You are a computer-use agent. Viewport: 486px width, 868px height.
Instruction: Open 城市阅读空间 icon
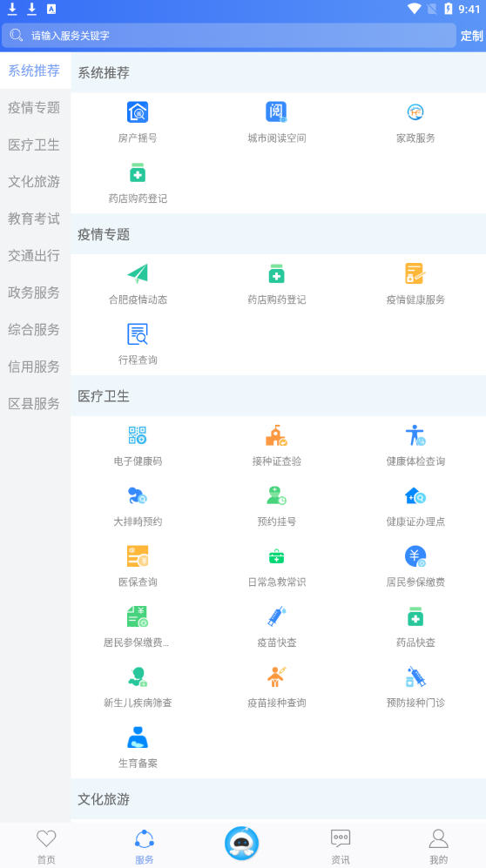click(276, 112)
